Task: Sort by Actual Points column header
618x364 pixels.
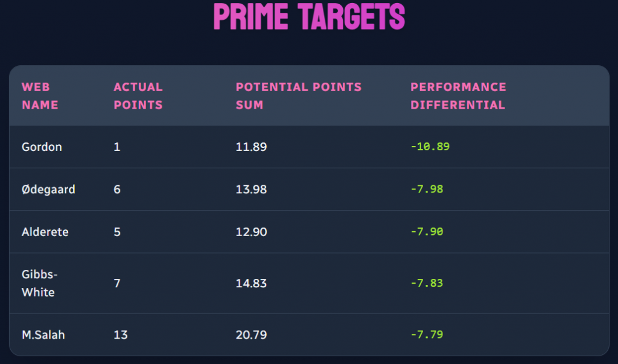Action: pyautogui.click(x=138, y=96)
